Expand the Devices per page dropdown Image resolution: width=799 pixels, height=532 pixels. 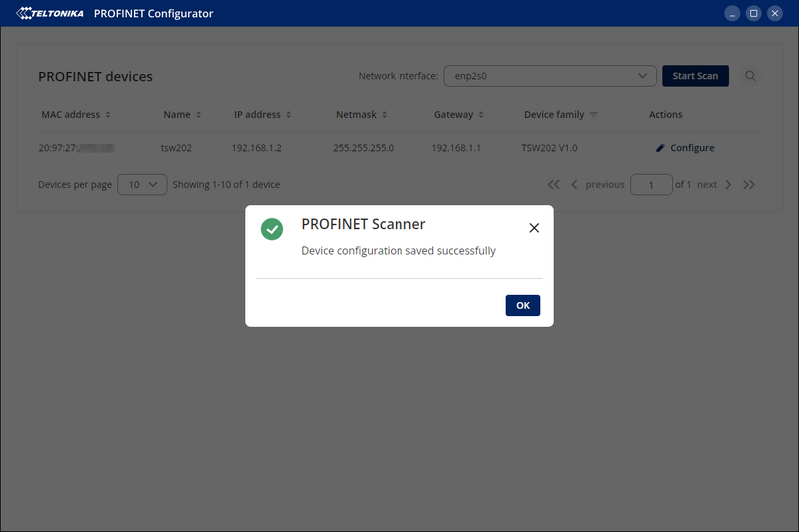(x=142, y=184)
